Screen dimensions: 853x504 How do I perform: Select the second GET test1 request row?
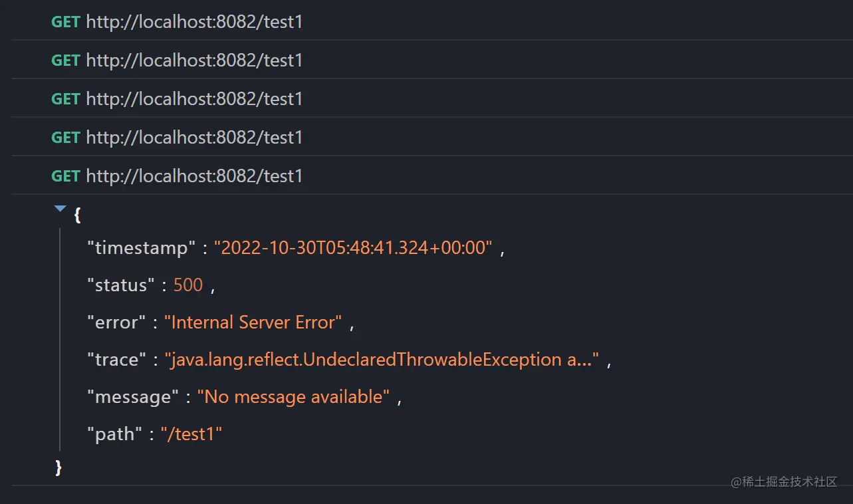coord(432,60)
